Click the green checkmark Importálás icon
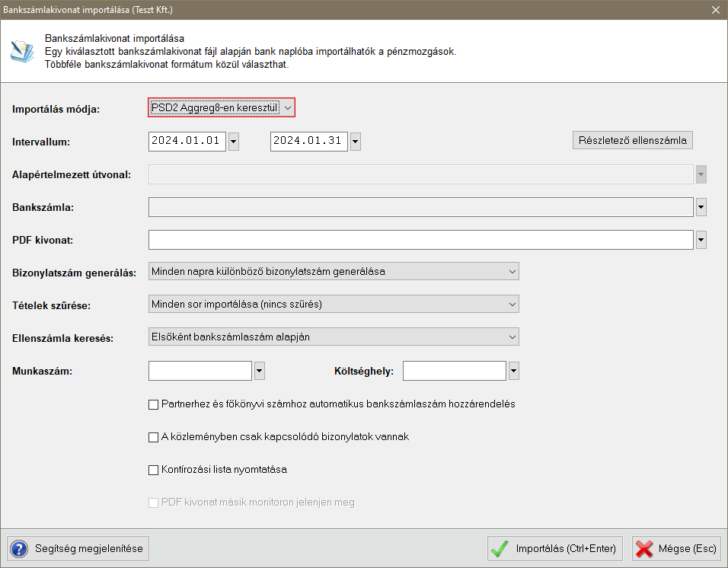 click(500, 548)
